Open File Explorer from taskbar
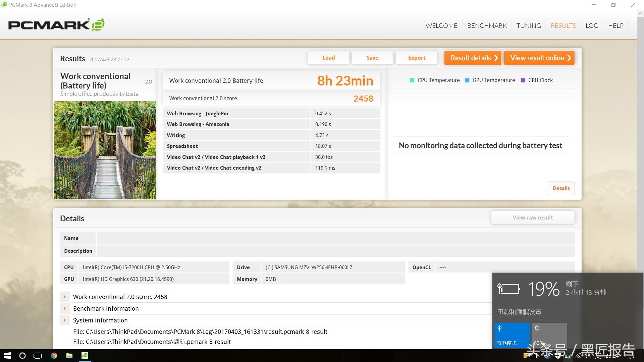 click(69, 356)
